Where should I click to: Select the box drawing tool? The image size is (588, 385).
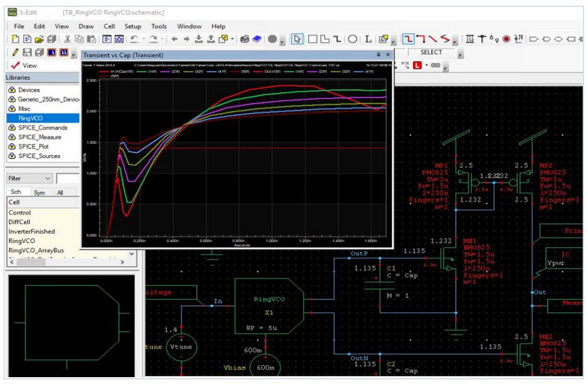(x=312, y=39)
